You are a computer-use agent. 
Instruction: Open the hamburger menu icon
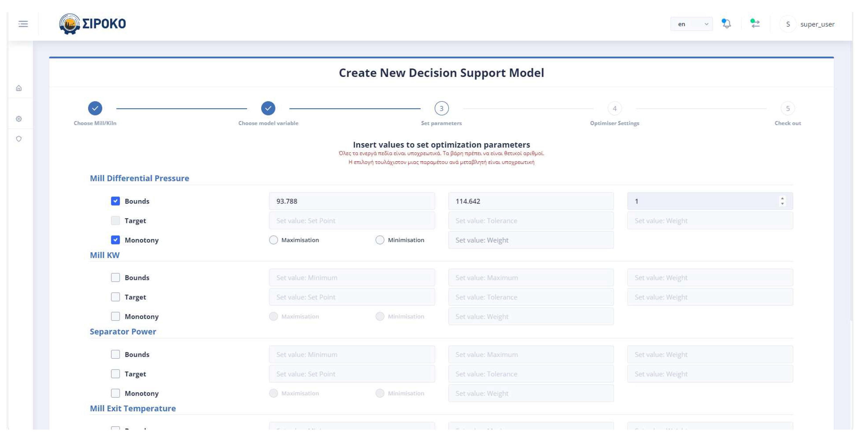tap(23, 24)
